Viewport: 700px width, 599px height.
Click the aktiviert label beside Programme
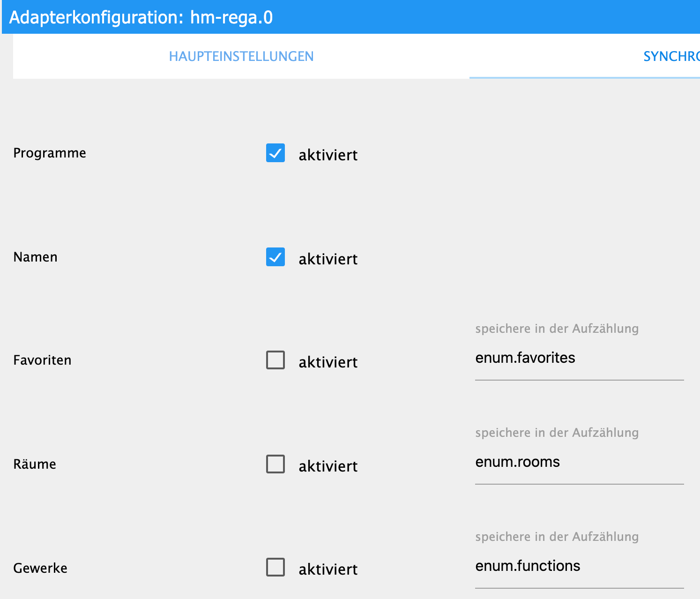[x=328, y=155]
